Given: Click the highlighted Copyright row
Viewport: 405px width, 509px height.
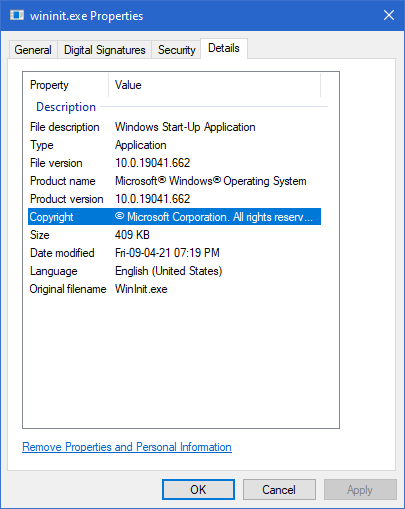Looking at the screenshot, I should pyautogui.click(x=174, y=217).
